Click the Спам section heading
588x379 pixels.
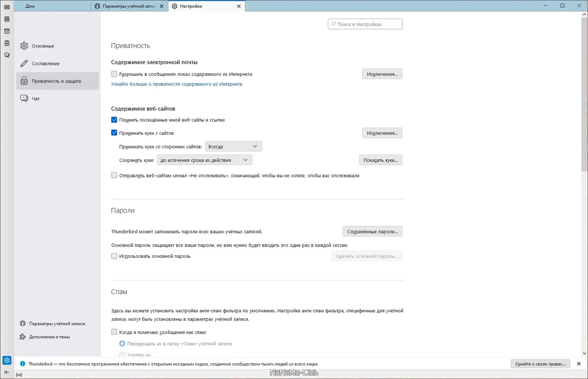tap(119, 292)
